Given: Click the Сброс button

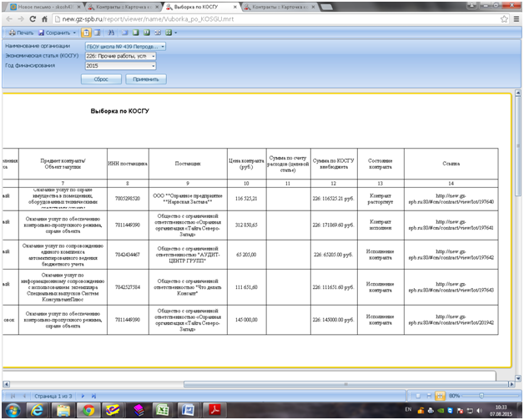Looking at the screenshot, I should [x=101, y=79].
